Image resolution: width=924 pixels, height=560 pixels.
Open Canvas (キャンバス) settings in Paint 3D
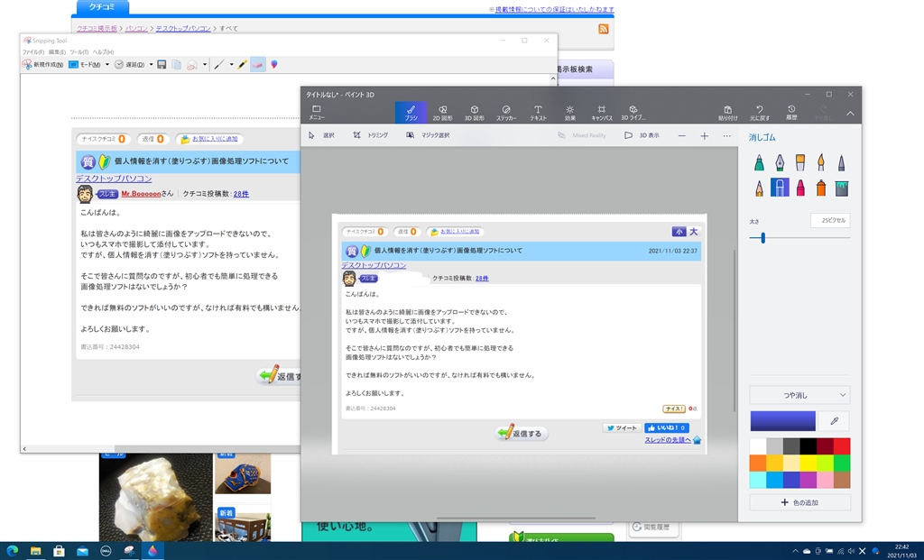point(602,113)
